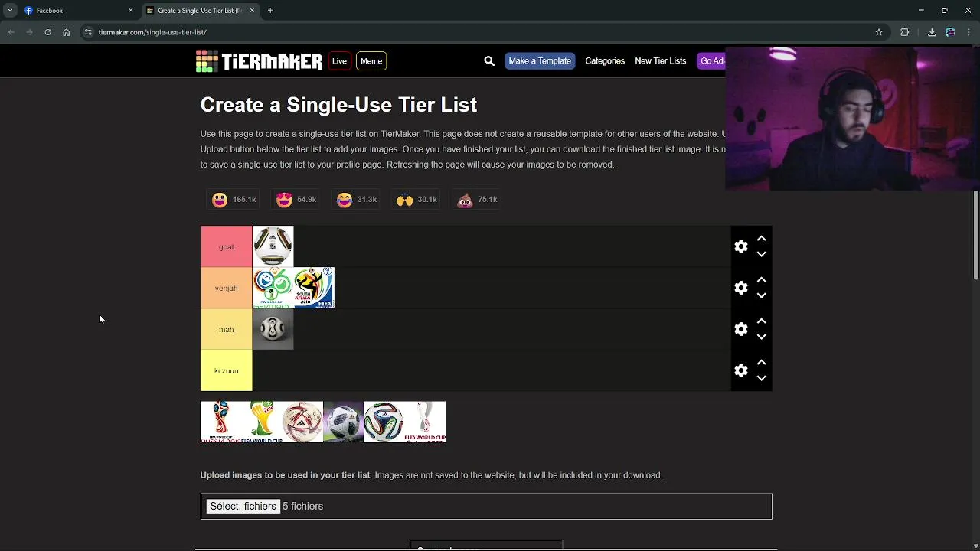The height and width of the screenshot is (551, 980).
Task: Select Germany 2006 logo in yenjah tier
Action: tap(273, 288)
